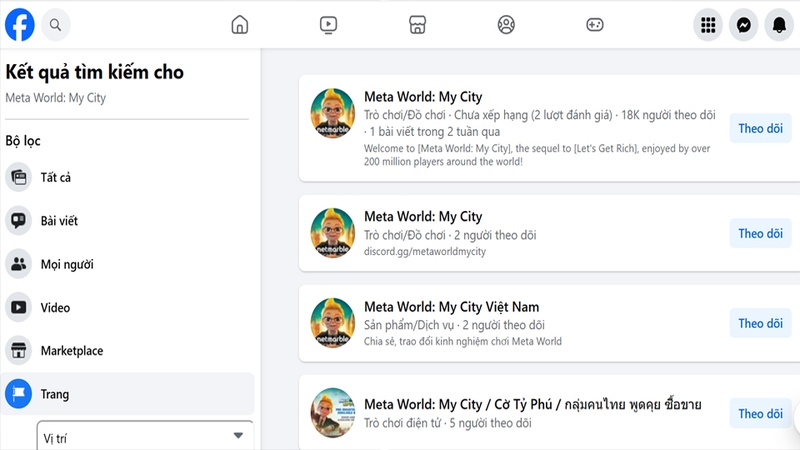The image size is (800, 450).
Task: Click the Vị trí dropdown arrow
Action: (238, 436)
